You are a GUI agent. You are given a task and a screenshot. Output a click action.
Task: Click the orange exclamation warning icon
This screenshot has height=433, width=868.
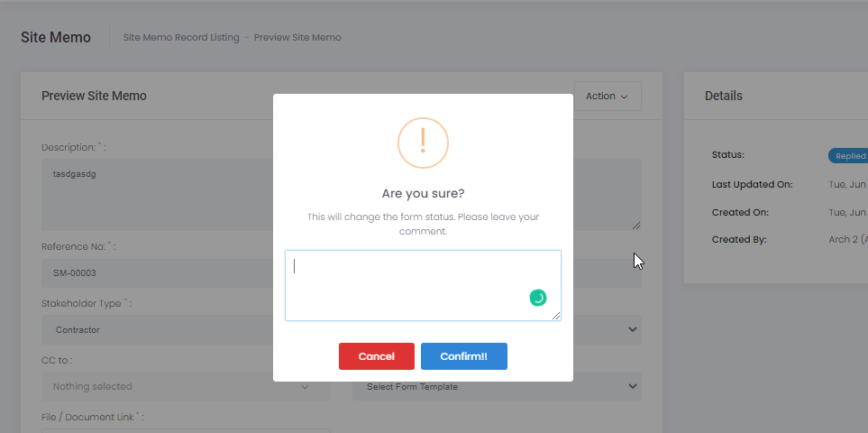(423, 143)
